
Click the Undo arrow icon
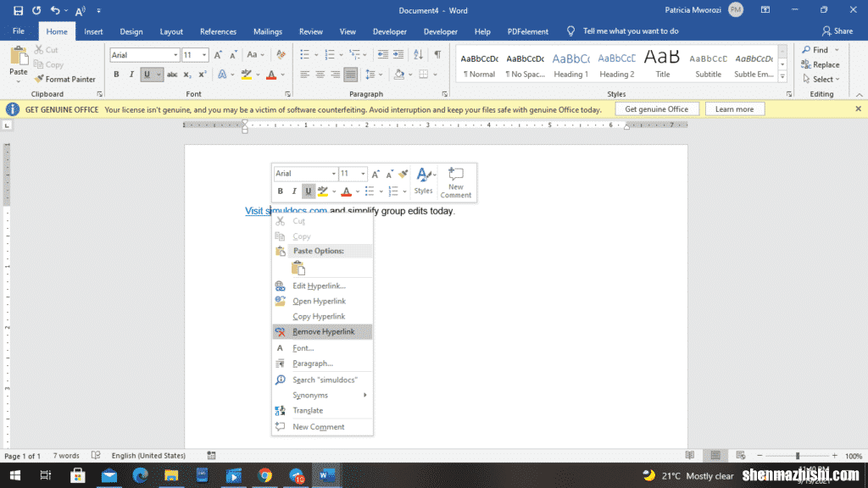point(55,10)
